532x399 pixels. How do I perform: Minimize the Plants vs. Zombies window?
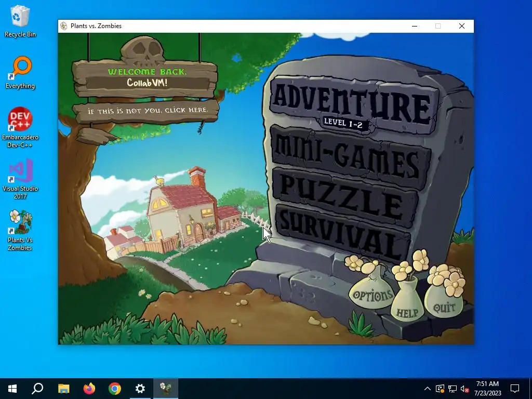point(415,26)
